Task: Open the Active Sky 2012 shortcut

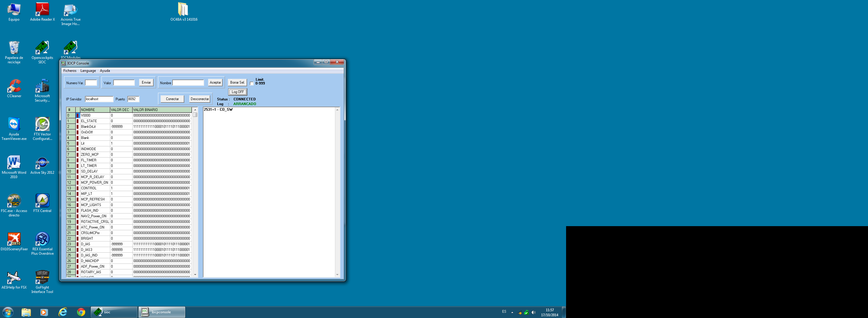Action: (x=42, y=163)
